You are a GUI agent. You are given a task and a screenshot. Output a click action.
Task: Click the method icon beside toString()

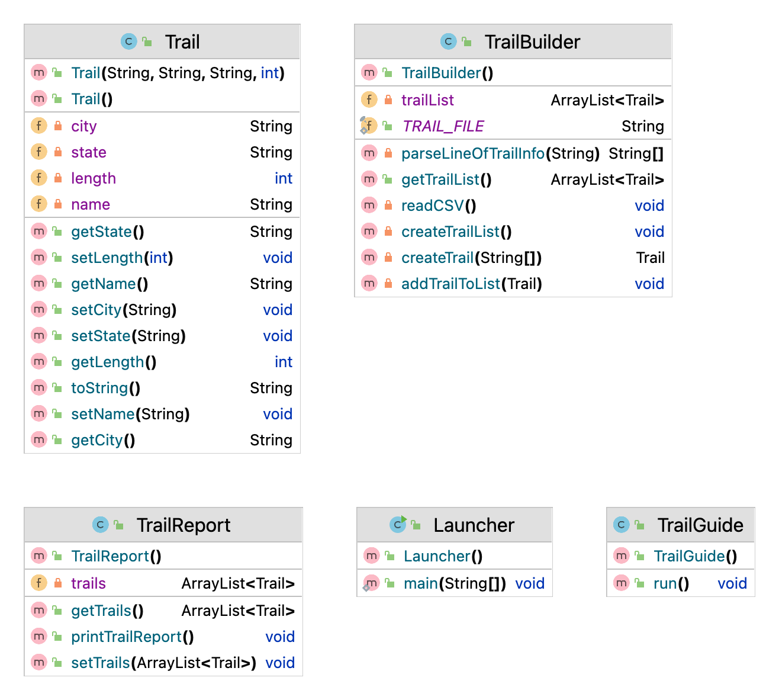point(39,387)
